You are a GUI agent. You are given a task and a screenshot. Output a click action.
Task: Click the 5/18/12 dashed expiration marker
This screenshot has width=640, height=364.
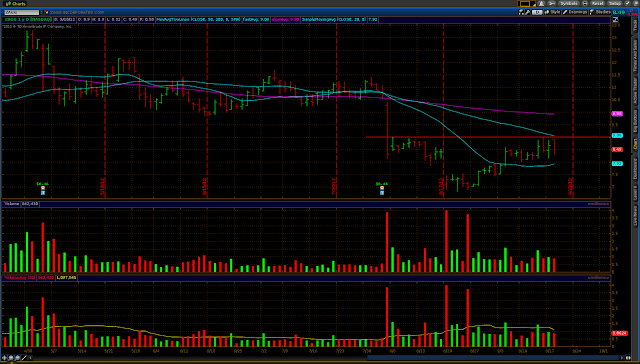tap(105, 110)
